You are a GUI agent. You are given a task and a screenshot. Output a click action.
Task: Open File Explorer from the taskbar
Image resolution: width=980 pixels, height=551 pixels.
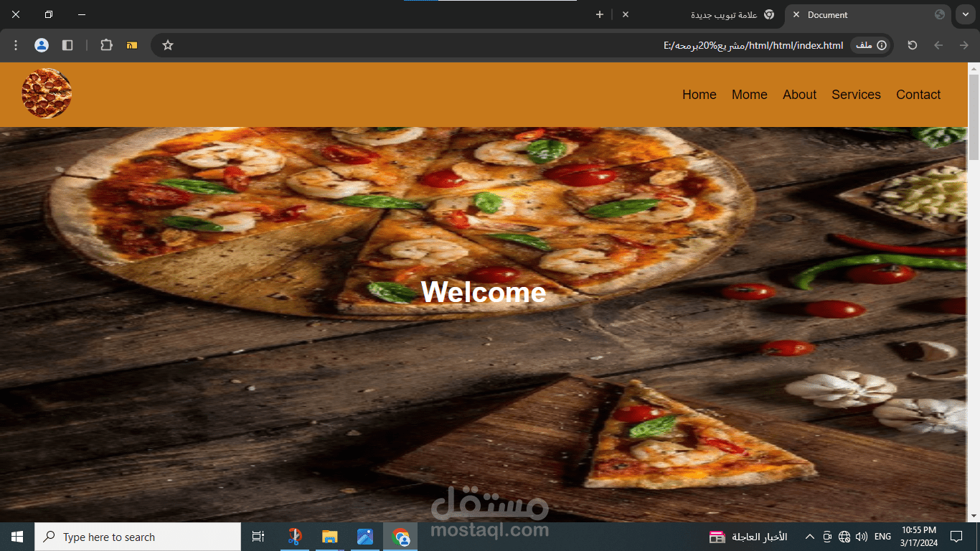tap(330, 537)
